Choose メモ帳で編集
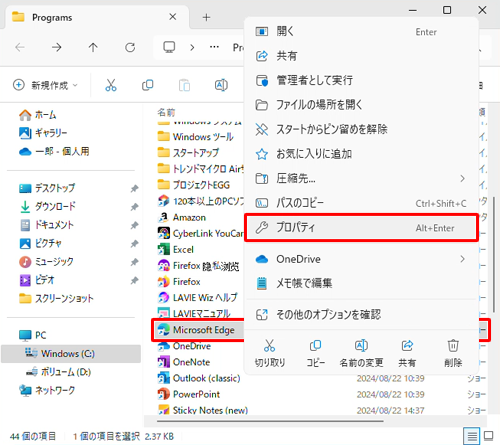The width and height of the screenshot is (500, 445). click(x=362, y=283)
